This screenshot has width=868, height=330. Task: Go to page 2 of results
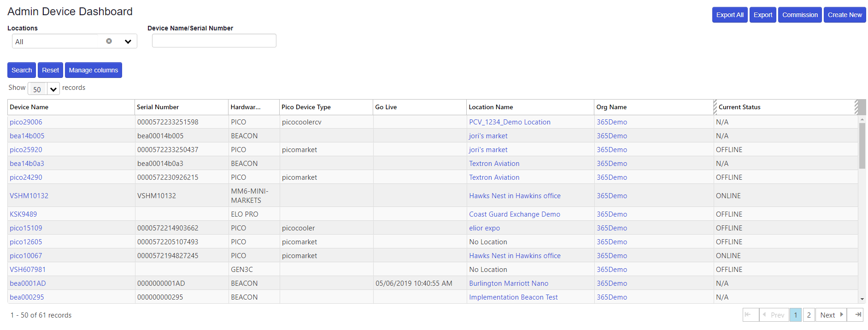pos(809,315)
